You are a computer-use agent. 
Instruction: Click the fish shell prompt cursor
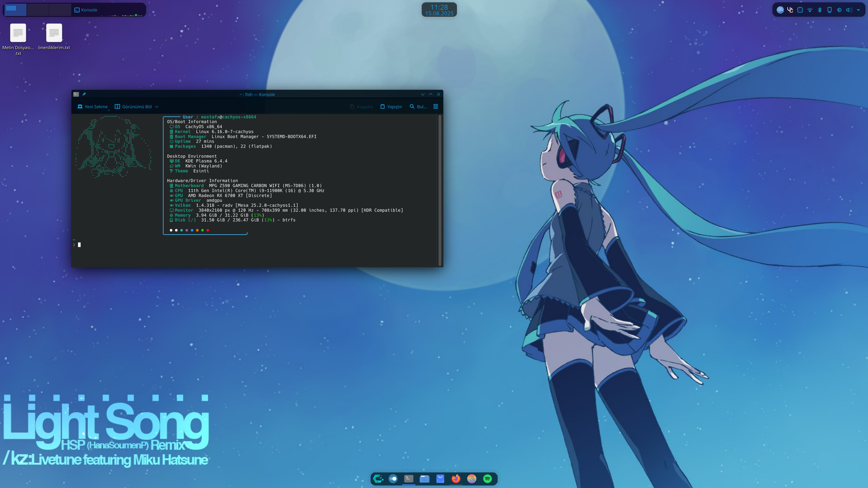point(79,245)
